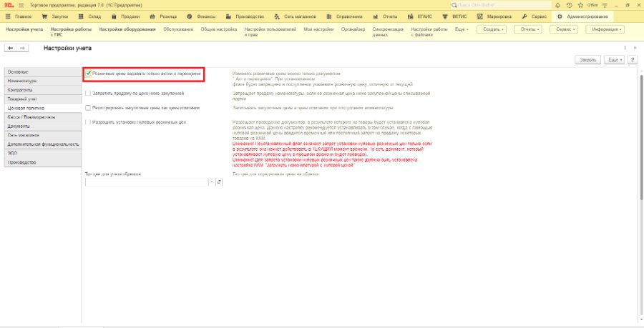The image size is (644, 328).
Task: Open the Обслуживание link
Action: (x=178, y=29)
